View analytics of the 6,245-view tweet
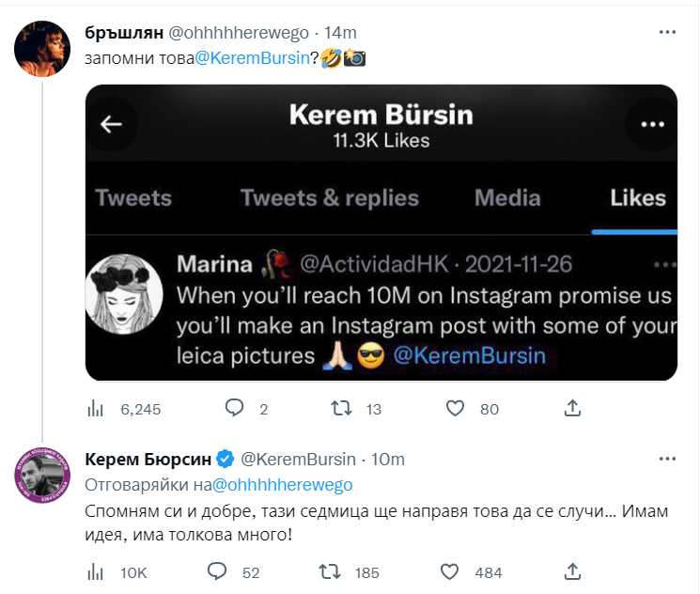700x594 pixels. coord(95,409)
